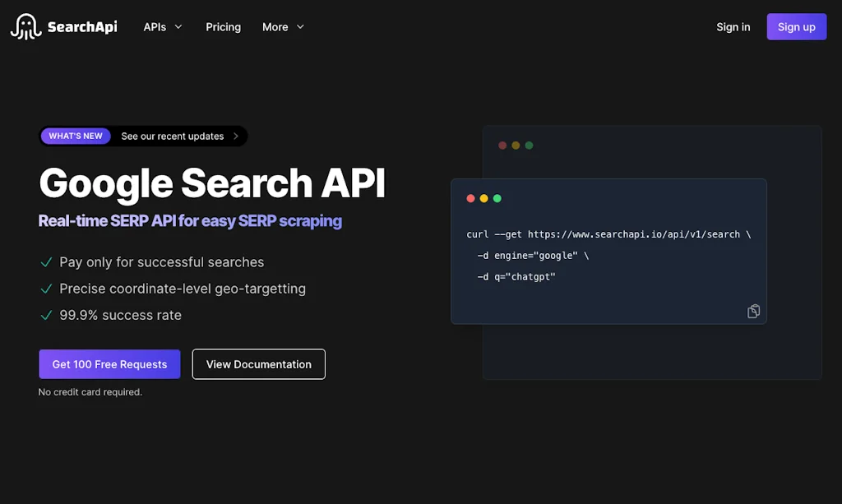Expand the APIs dropdown menu
The height and width of the screenshot is (504, 842).
click(163, 27)
